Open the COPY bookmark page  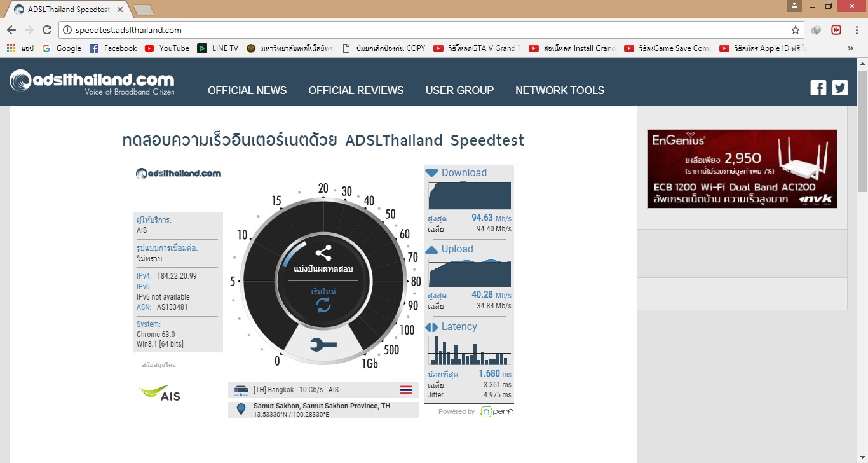(x=383, y=48)
